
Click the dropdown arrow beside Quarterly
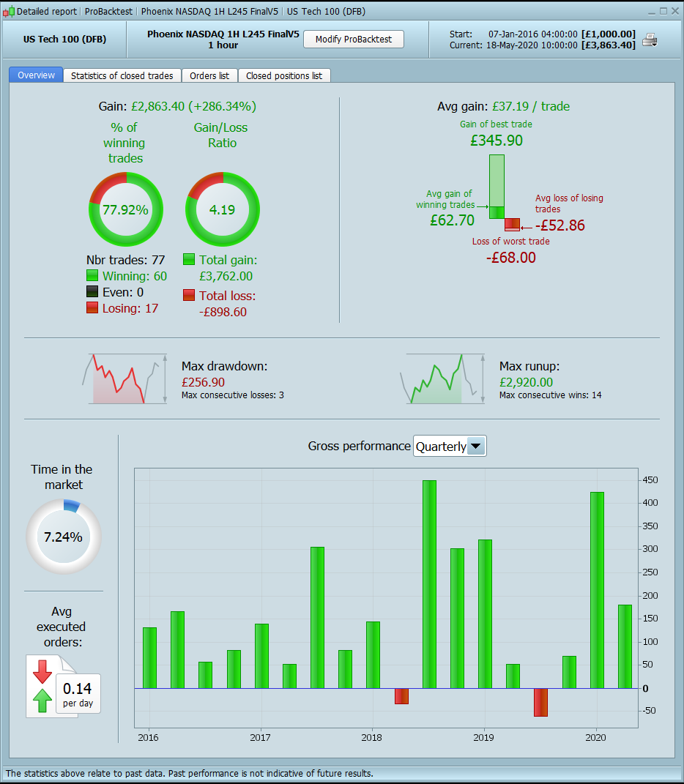(x=476, y=446)
